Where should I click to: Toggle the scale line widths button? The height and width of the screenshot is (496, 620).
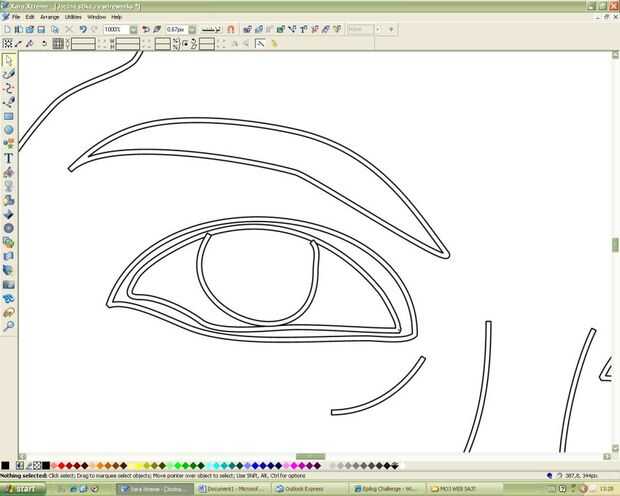260,44
